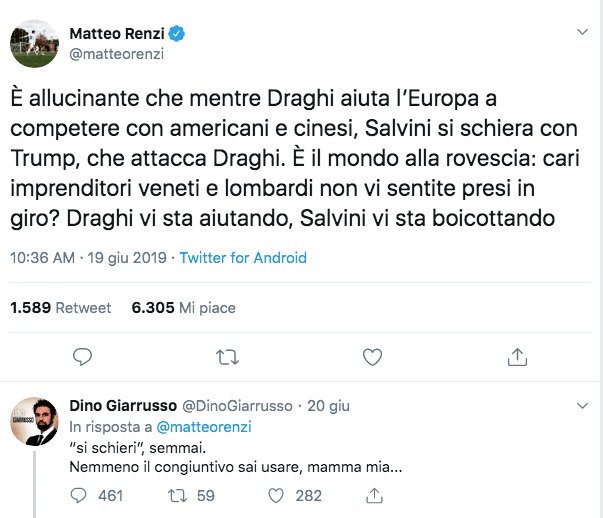This screenshot has width=603, height=518.
Task: Share Dino Giarrusso's reply
Action: pos(374,494)
